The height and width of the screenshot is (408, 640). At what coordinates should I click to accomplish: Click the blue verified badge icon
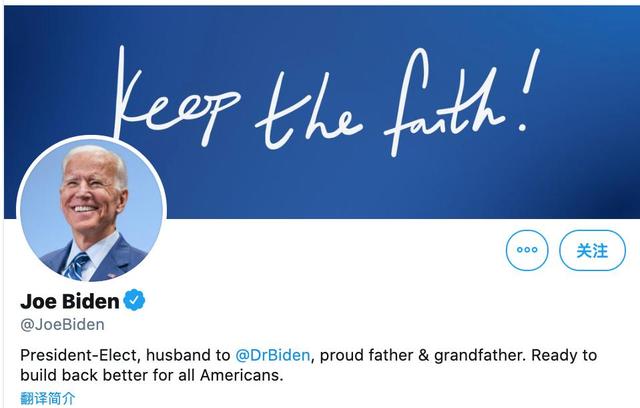[134, 300]
